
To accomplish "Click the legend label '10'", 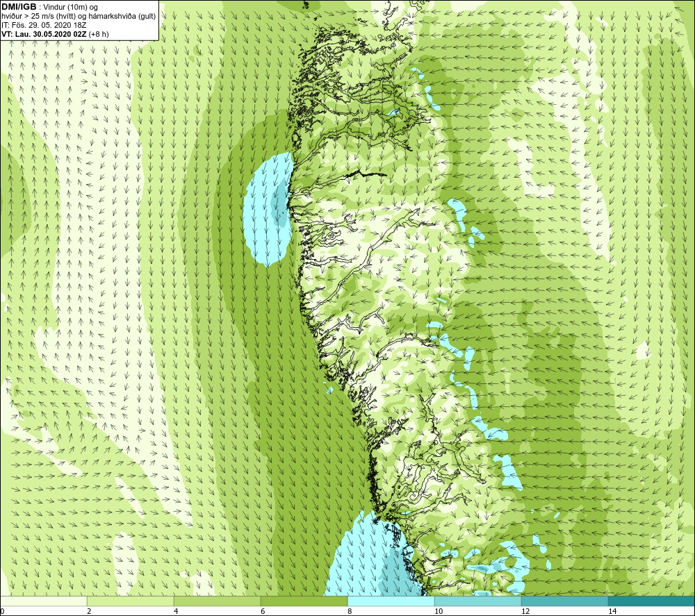I will tap(439, 612).
